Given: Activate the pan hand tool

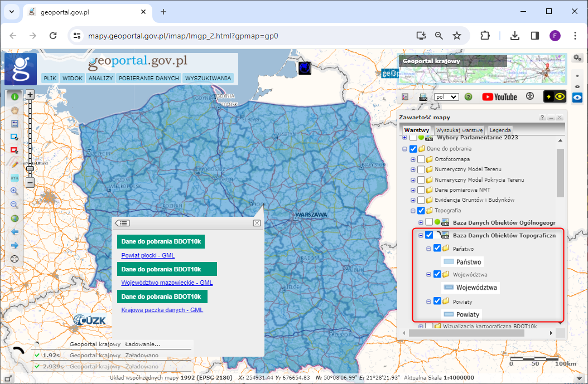Looking at the screenshot, I should [x=15, y=110].
